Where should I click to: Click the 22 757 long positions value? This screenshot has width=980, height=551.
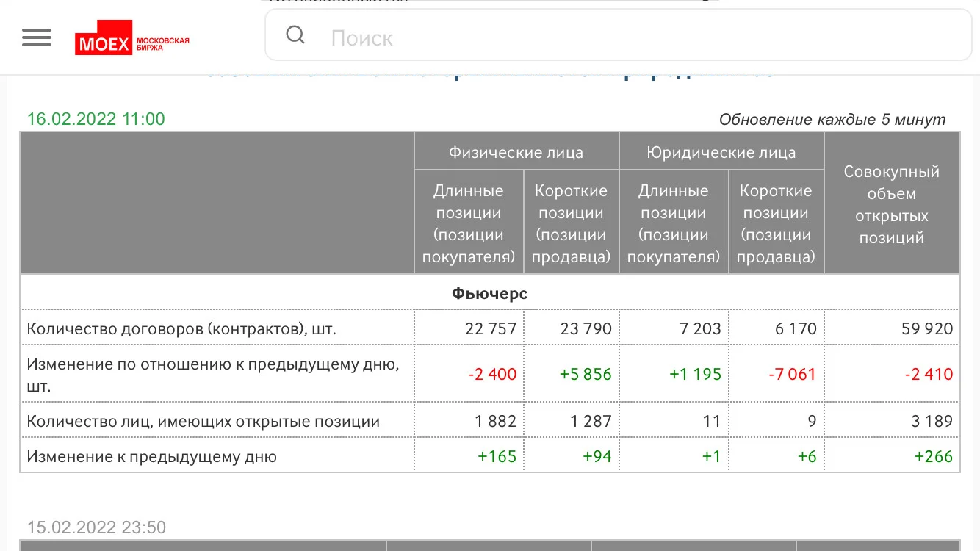point(491,328)
